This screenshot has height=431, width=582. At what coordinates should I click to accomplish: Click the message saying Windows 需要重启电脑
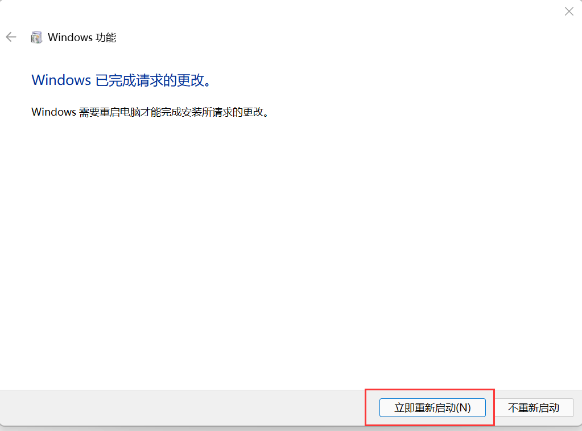pyautogui.click(x=150, y=112)
